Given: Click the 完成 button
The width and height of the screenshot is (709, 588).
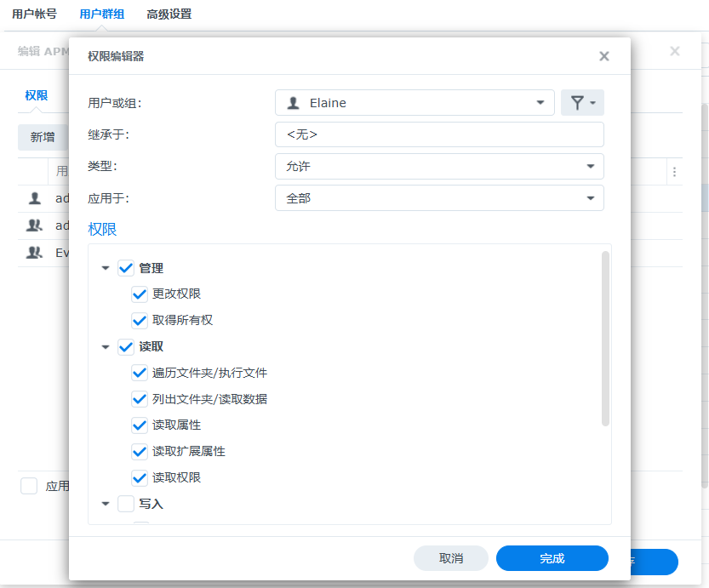Looking at the screenshot, I should (552, 558).
